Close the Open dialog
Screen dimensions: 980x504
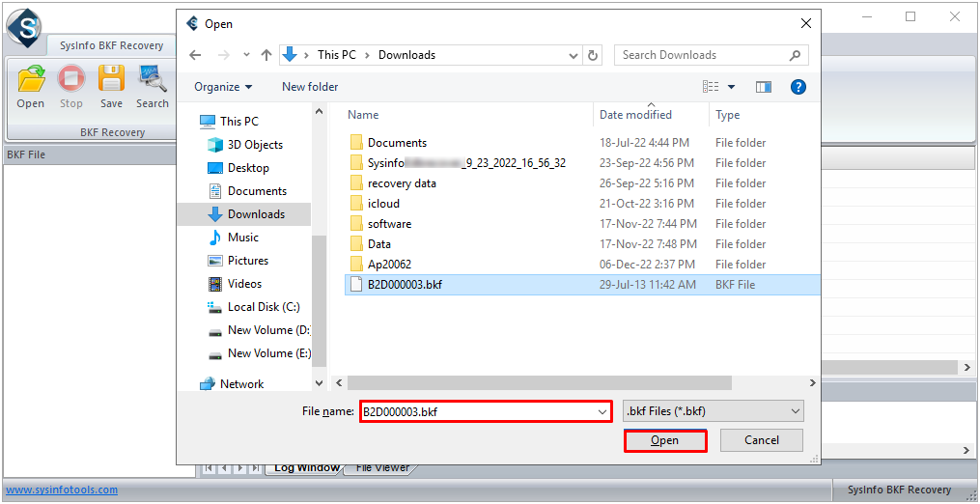(x=806, y=24)
